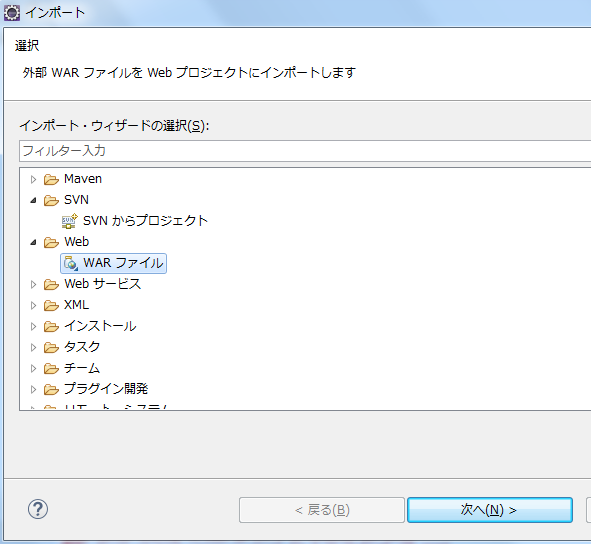Expand the Maven tree node
This screenshot has width=591, height=544.
(x=33, y=179)
